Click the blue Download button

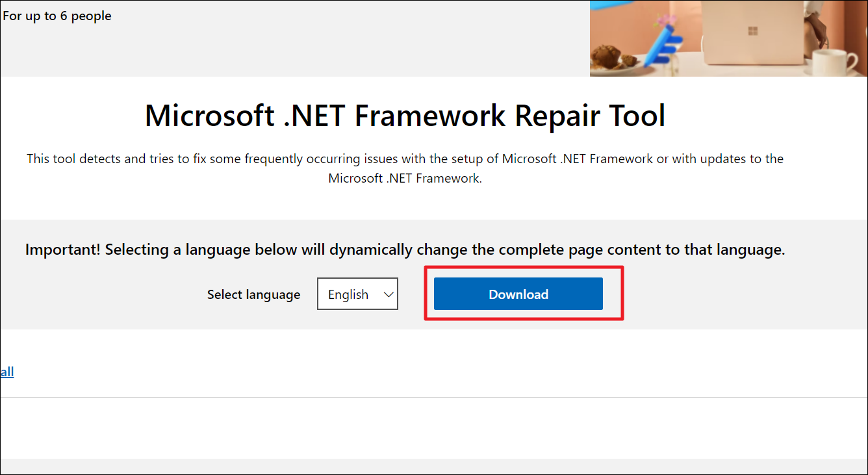click(x=518, y=294)
